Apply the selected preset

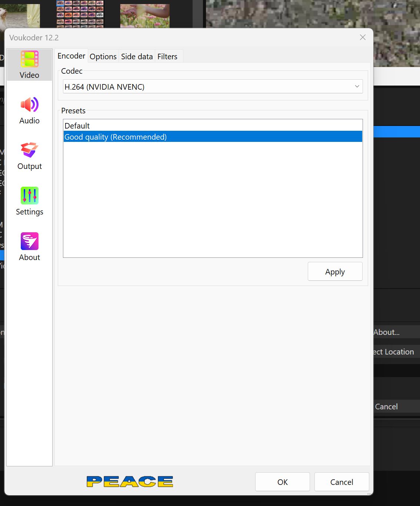pyautogui.click(x=335, y=272)
